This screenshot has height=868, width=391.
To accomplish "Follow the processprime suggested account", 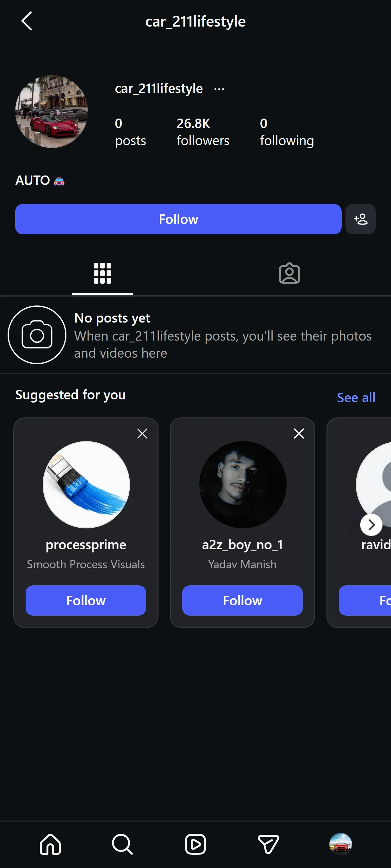I will tap(86, 600).
